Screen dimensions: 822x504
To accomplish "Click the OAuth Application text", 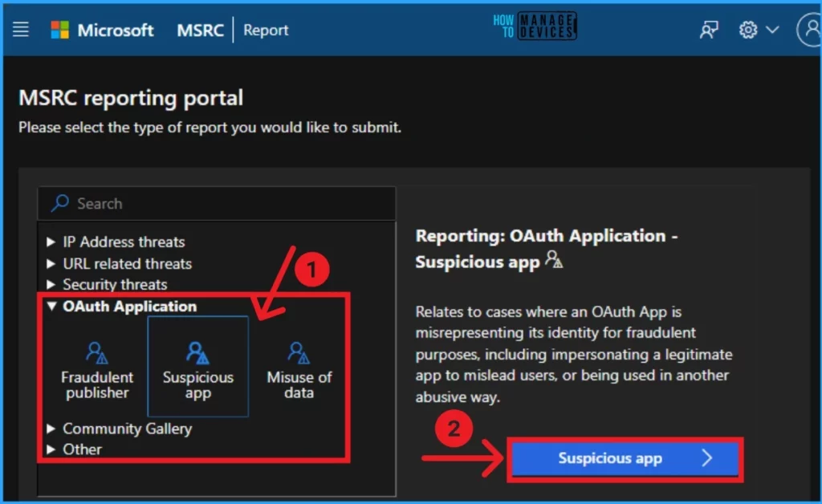I will [129, 307].
